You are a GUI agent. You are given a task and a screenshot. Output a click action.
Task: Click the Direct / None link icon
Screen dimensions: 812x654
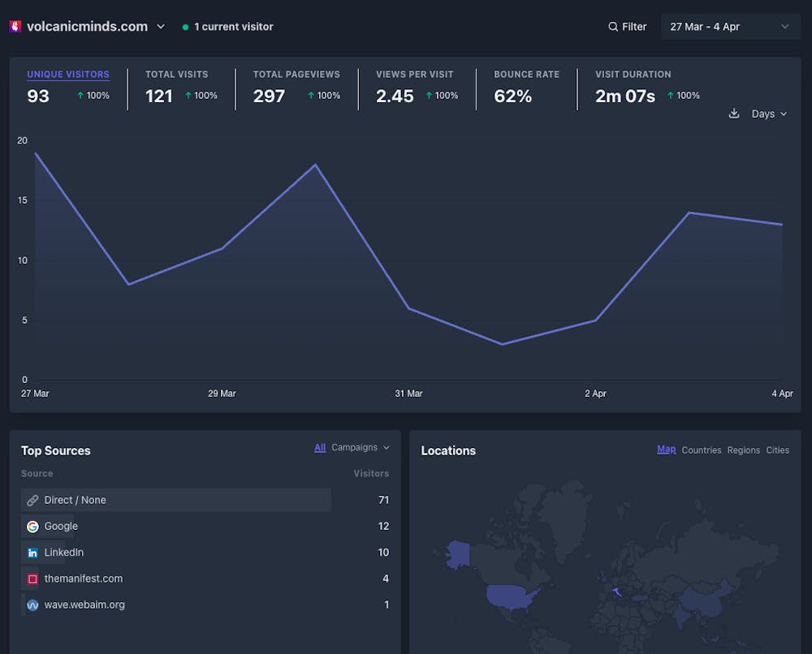[x=32, y=501]
